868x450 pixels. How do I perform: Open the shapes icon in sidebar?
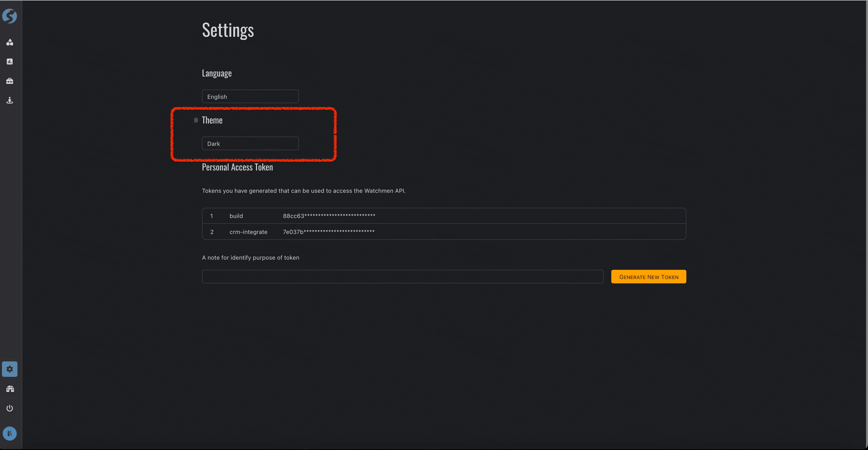[9, 42]
